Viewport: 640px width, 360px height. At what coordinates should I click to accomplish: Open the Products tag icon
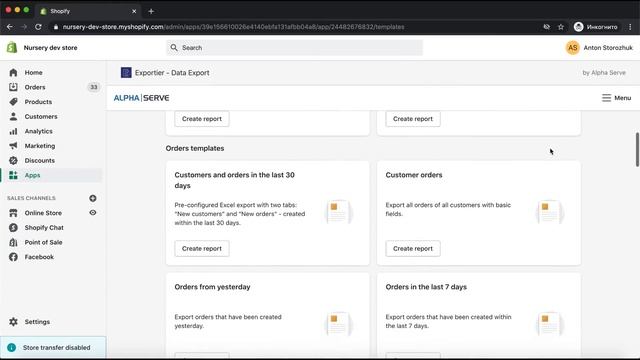coord(13,102)
